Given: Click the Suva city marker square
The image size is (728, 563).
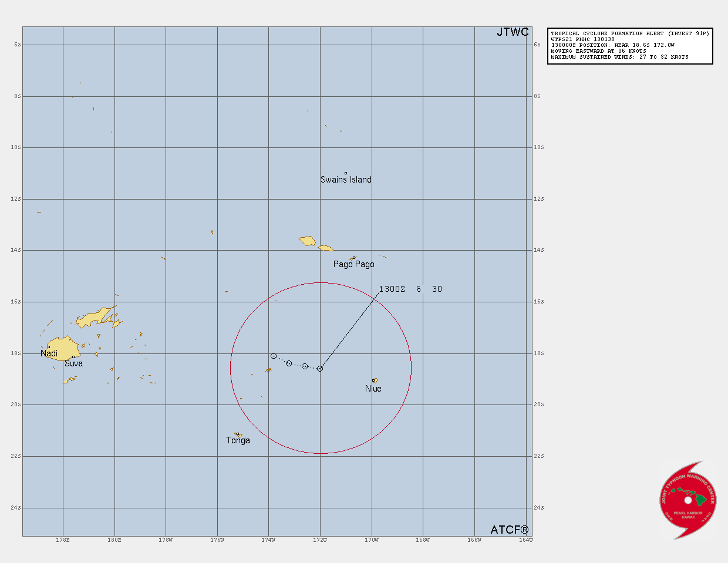Looking at the screenshot, I should (73, 357).
